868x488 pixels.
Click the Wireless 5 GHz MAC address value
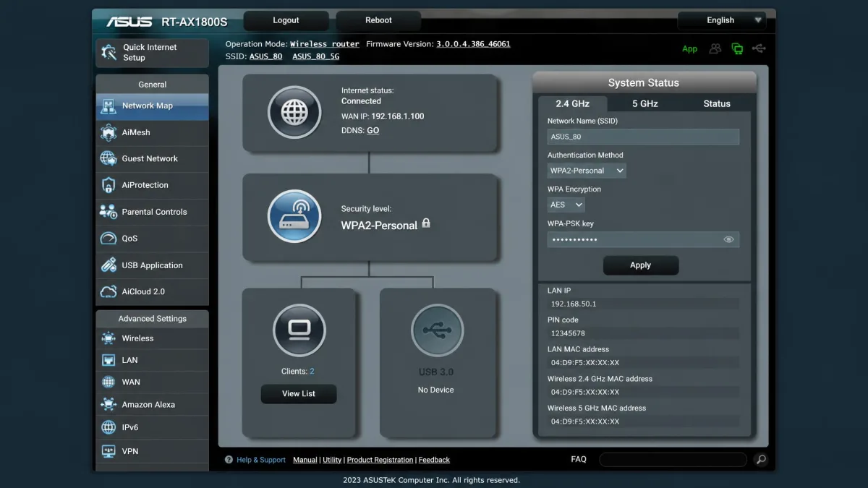[x=585, y=421]
